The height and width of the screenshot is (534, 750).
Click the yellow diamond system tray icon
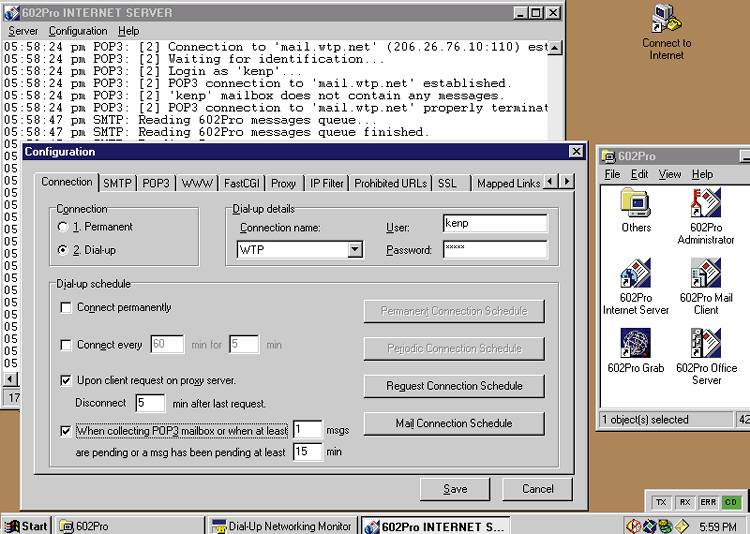click(681, 526)
